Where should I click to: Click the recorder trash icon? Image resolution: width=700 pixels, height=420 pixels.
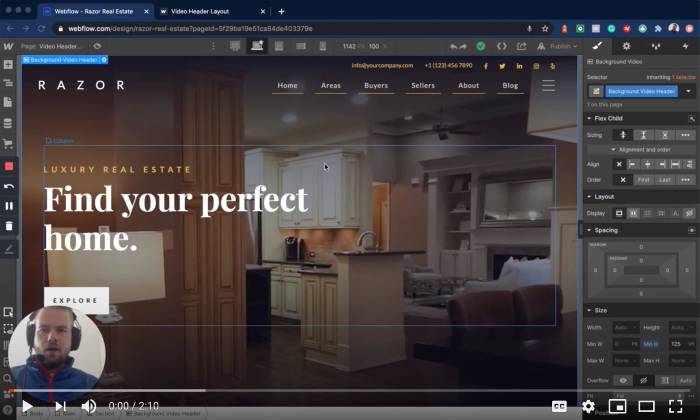8,226
